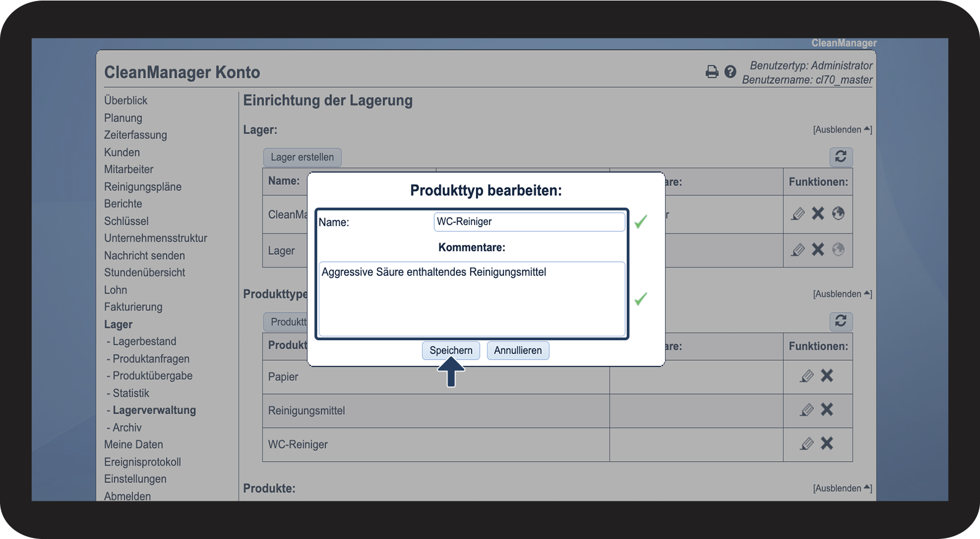The width and height of the screenshot is (980, 539).
Task: Delete the Lager warehouse row
Action: pos(818,249)
